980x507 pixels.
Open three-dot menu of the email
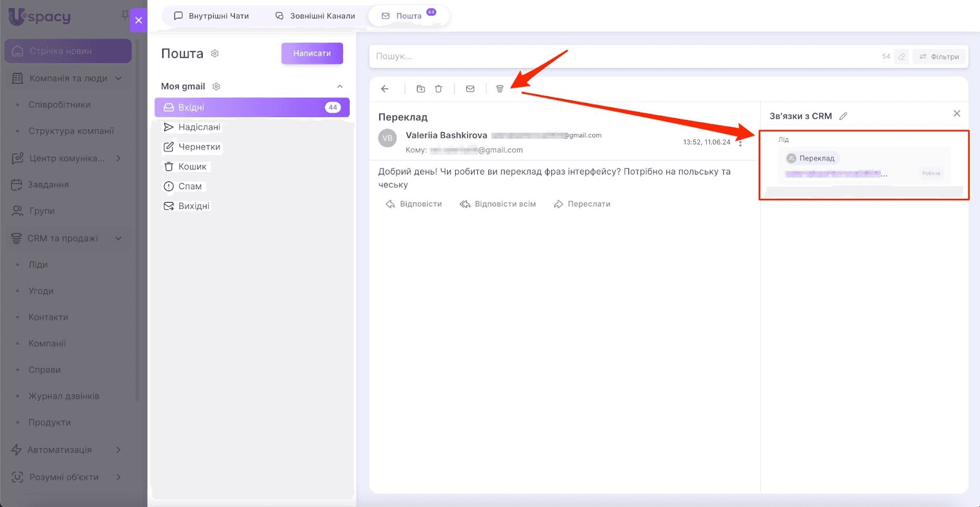tap(741, 143)
